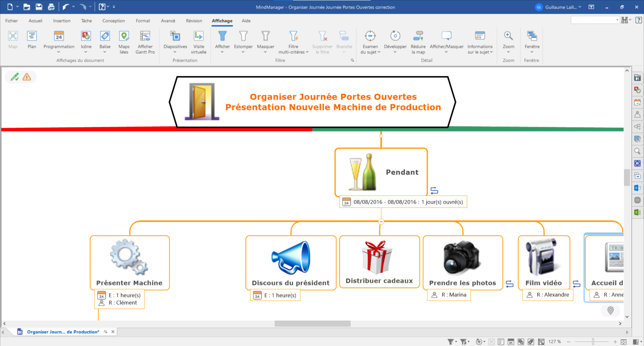
Task: Click the Save icon in title bar
Action: tap(39, 7)
